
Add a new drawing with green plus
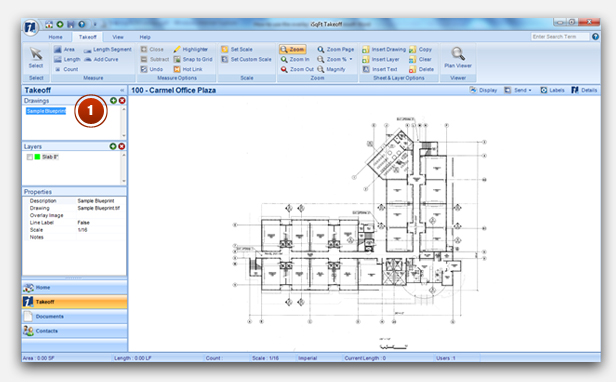pyautogui.click(x=113, y=101)
